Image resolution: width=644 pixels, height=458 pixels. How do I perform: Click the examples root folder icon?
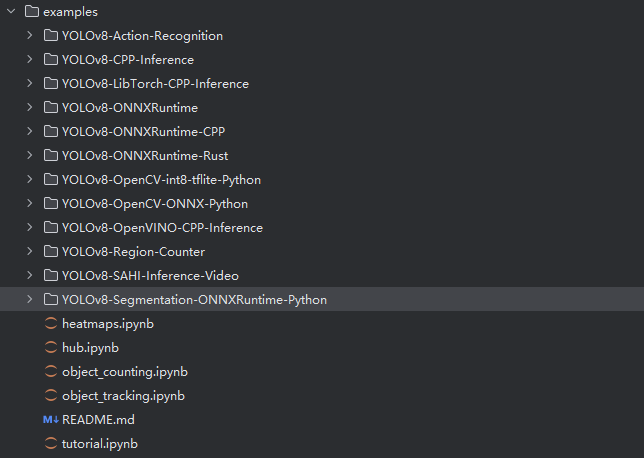(x=32, y=12)
